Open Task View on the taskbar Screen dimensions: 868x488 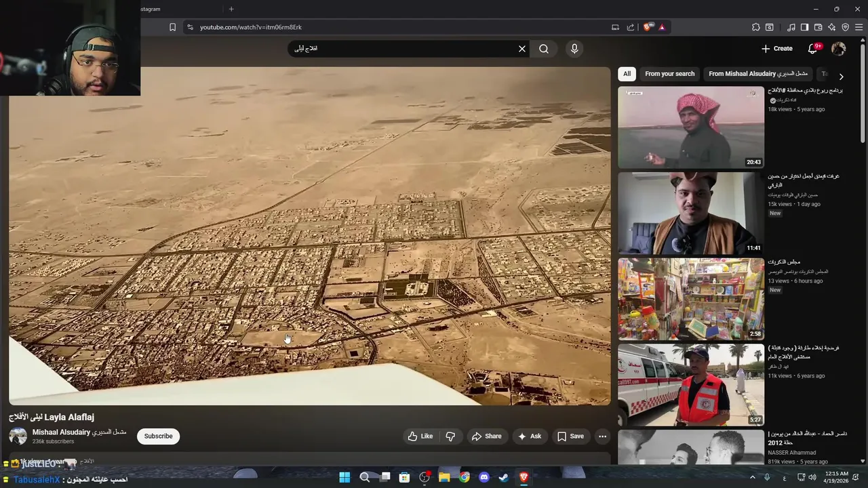pos(385,477)
